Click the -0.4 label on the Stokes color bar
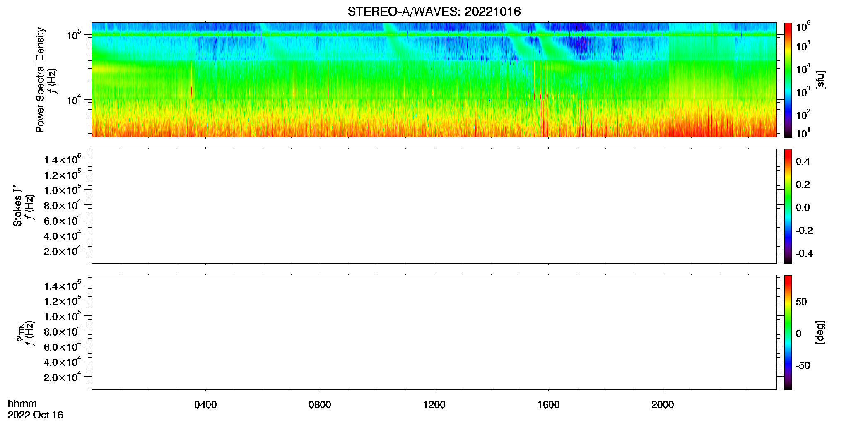 point(804,254)
